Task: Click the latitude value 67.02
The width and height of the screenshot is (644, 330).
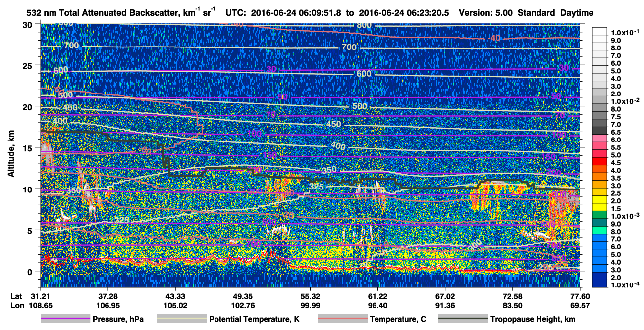Action: [445, 296]
